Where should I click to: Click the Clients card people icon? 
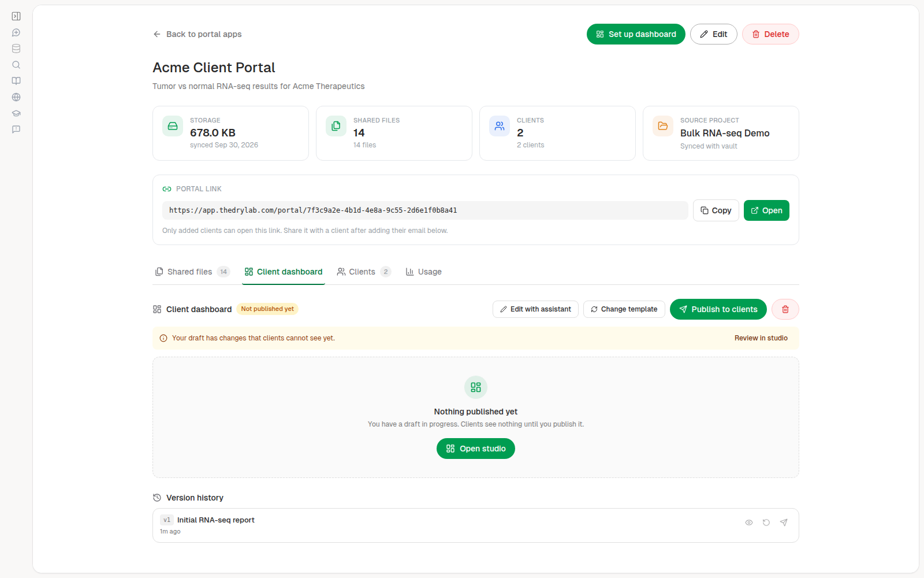(x=500, y=126)
